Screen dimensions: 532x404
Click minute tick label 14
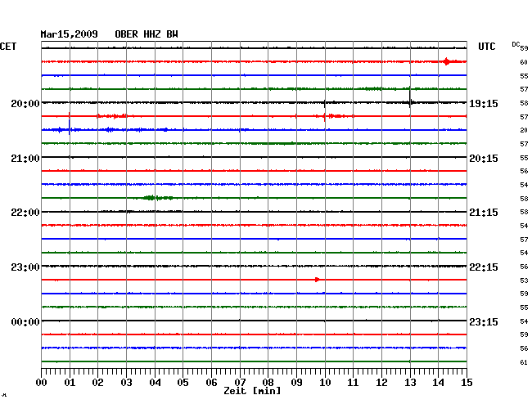click(438, 383)
